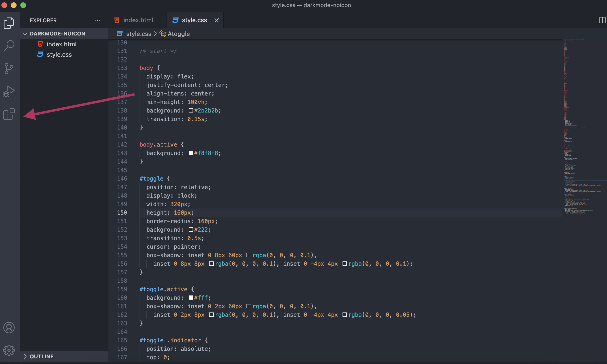
Task: Open Explorer views and more actions ellipsis
Action: [x=97, y=20]
